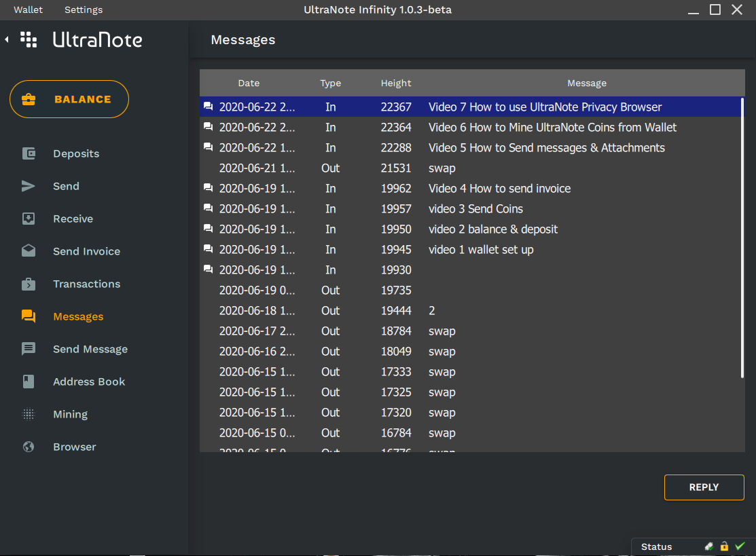Click the sync status icon beside Status
The height and width of the screenshot is (556, 756).
tap(708, 546)
